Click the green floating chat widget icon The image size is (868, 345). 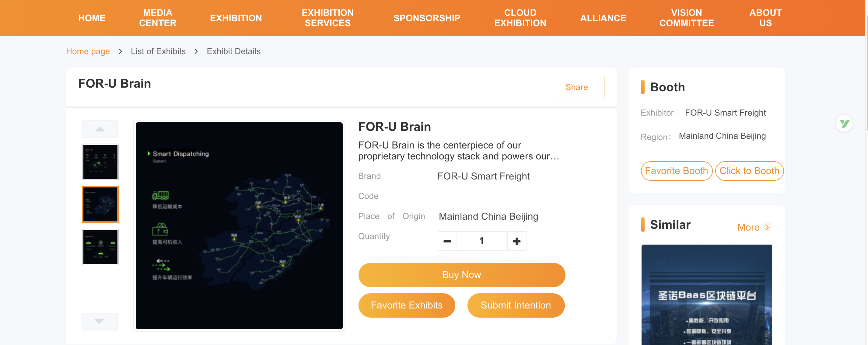(x=844, y=124)
